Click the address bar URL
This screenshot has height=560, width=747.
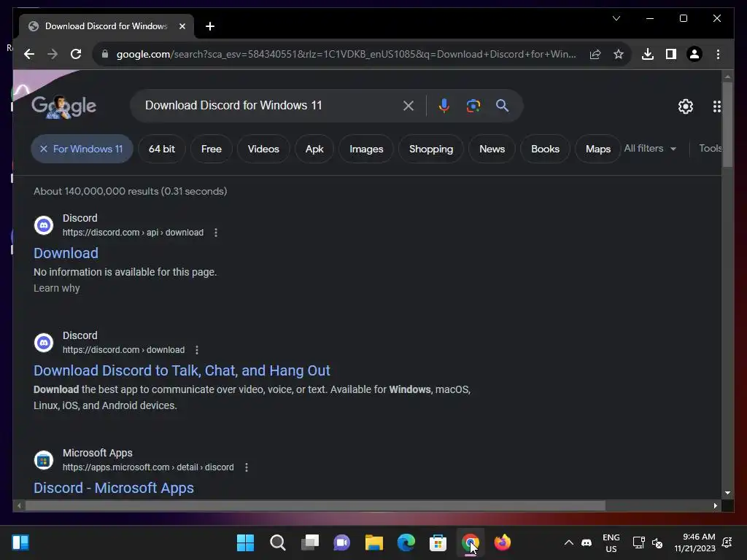click(347, 54)
